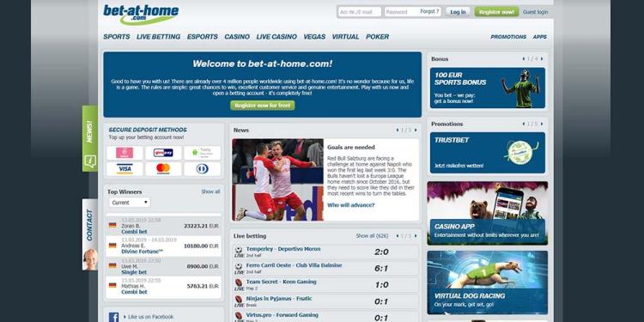The width and height of the screenshot is (644, 322).
Task: Click the Log in button
Action: pos(458,12)
